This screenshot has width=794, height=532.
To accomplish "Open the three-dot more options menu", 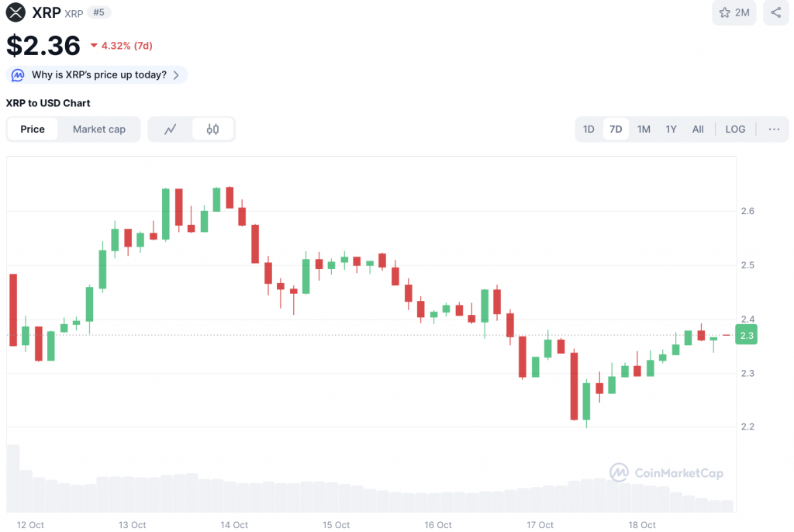I will pyautogui.click(x=774, y=130).
